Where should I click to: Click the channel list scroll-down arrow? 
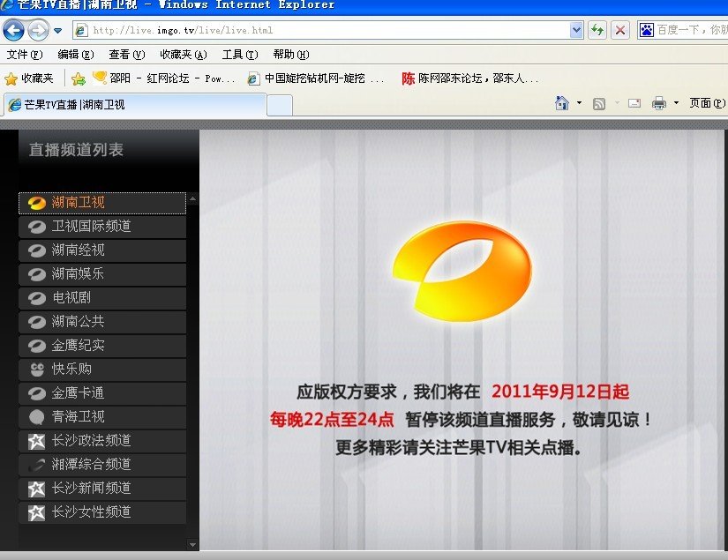tap(192, 544)
